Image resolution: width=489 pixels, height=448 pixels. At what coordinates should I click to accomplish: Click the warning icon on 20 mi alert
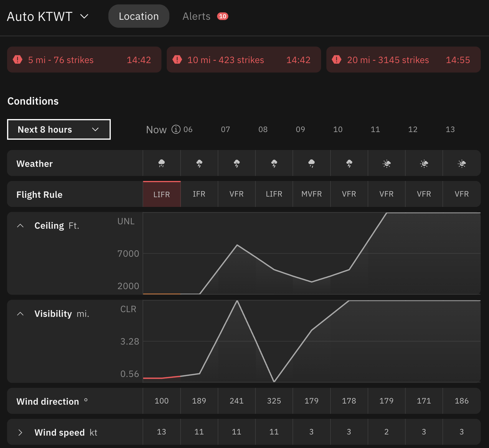337,60
